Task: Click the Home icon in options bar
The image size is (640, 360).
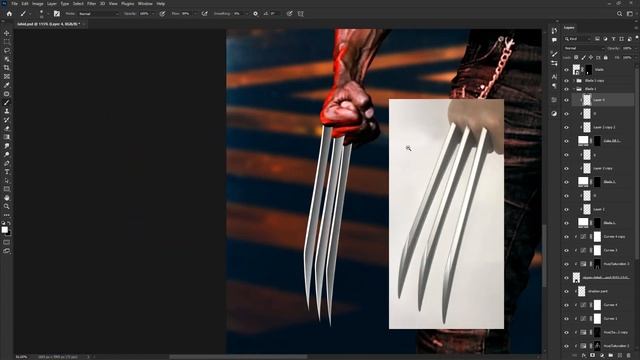Action: [x=9, y=13]
